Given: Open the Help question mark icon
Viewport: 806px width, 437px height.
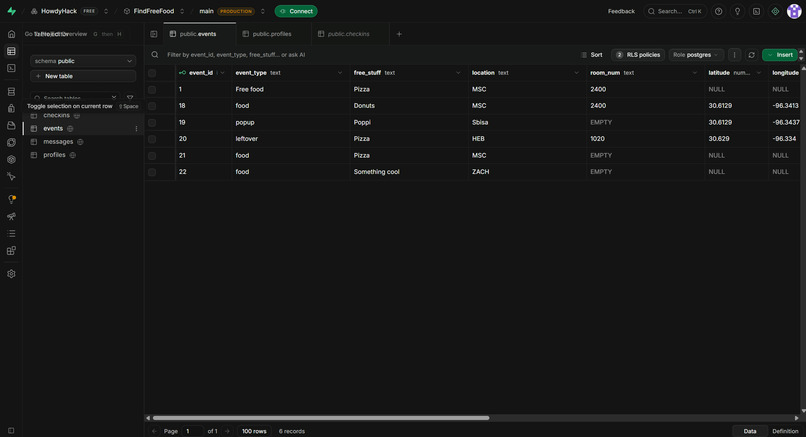Looking at the screenshot, I should 719,11.
